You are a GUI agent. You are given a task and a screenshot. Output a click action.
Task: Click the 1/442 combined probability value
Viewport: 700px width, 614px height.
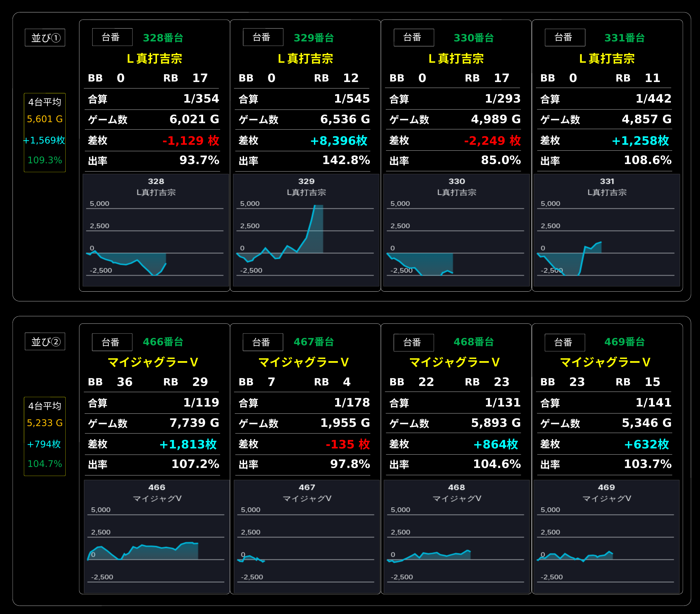pyautogui.click(x=654, y=99)
